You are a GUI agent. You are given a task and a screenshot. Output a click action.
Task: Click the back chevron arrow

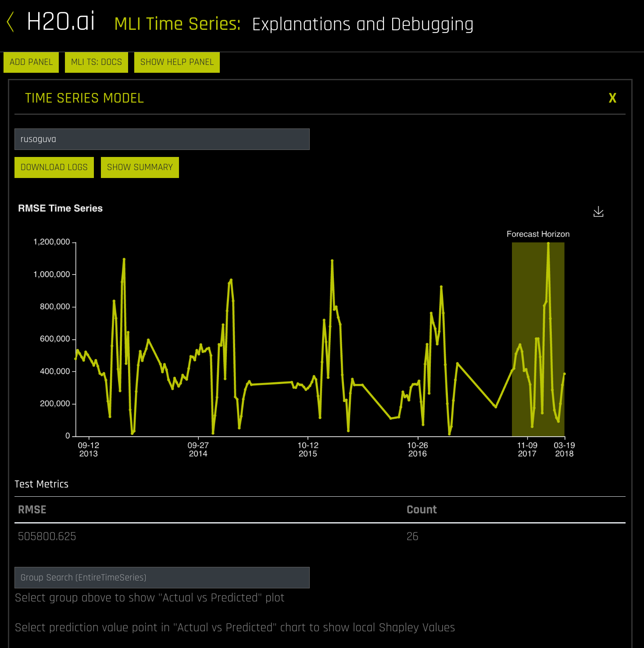(x=10, y=21)
